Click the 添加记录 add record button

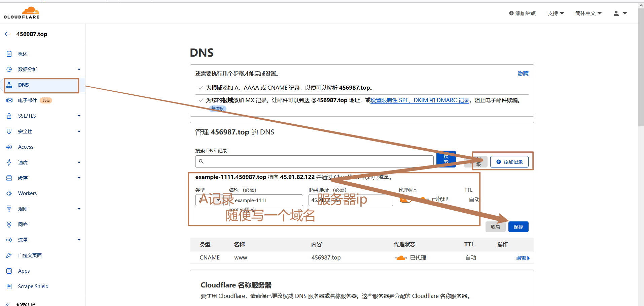(x=509, y=162)
